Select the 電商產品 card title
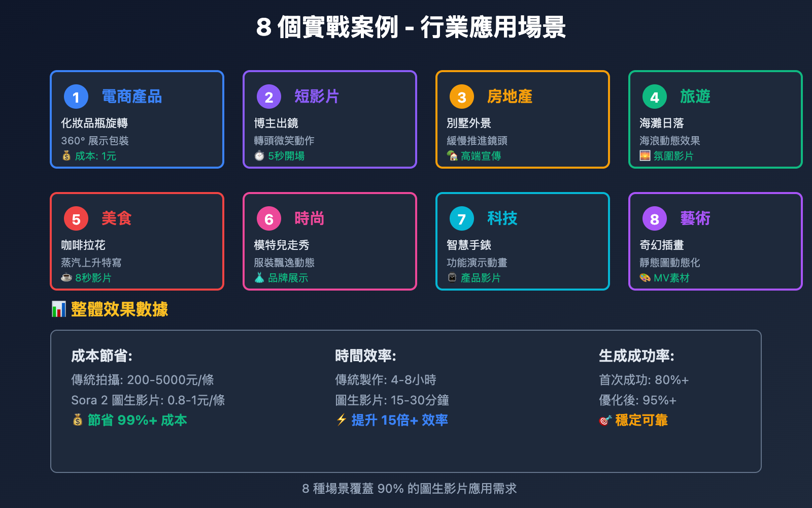The width and height of the screenshot is (812, 508). tap(132, 97)
